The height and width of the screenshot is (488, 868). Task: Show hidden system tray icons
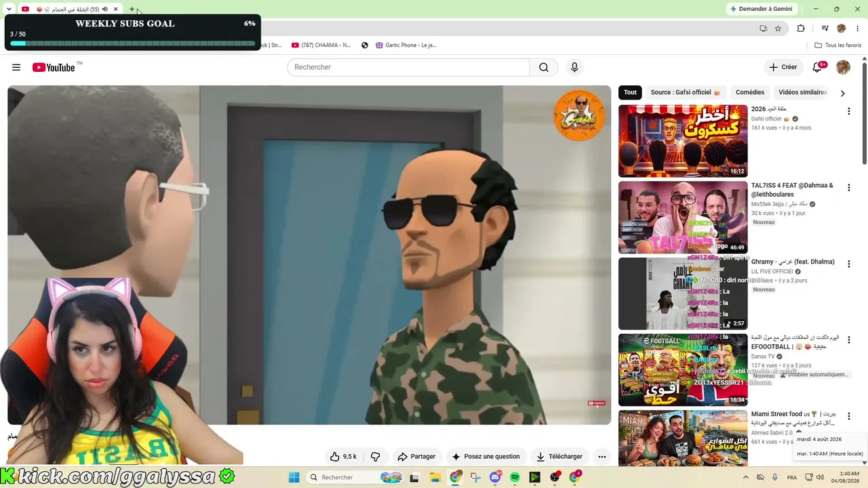[746, 477]
